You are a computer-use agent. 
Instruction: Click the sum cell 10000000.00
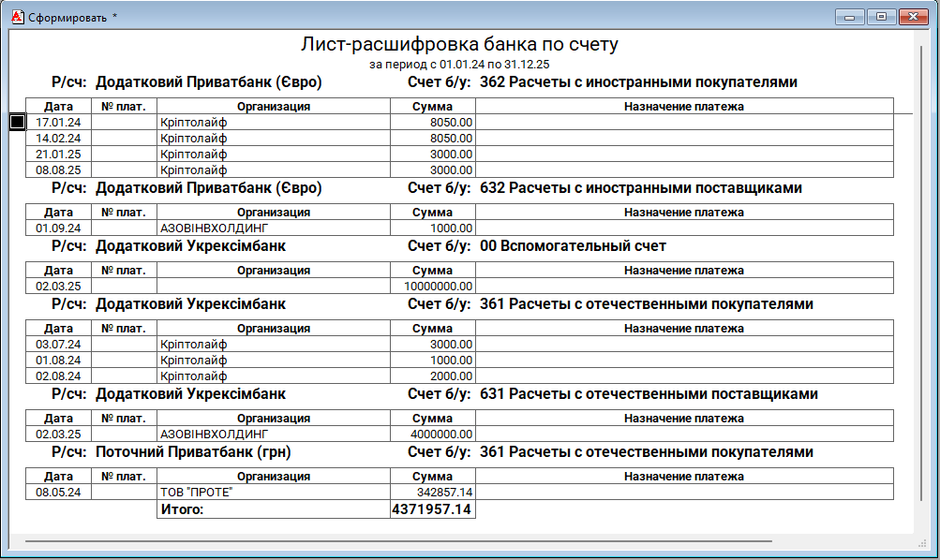[432, 287]
